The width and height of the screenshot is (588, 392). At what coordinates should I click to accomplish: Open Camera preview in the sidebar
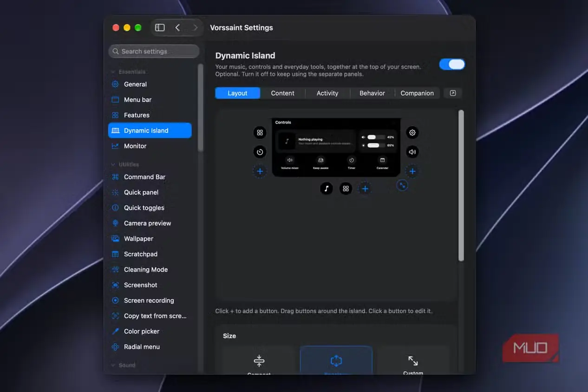point(150,223)
